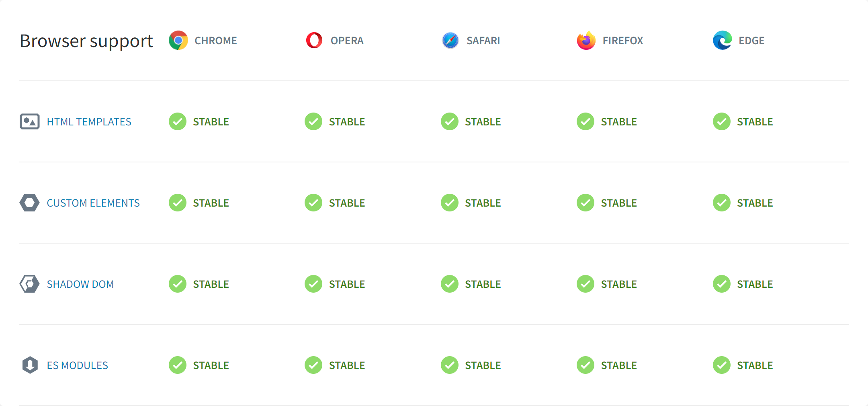Click Edge's green check for ES Modules
This screenshot has width=868, height=406.
click(722, 365)
